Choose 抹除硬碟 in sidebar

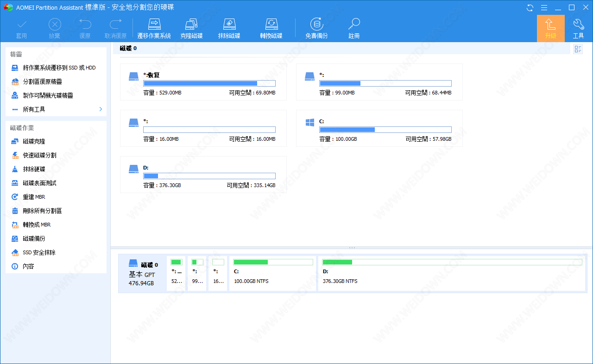click(x=56, y=169)
